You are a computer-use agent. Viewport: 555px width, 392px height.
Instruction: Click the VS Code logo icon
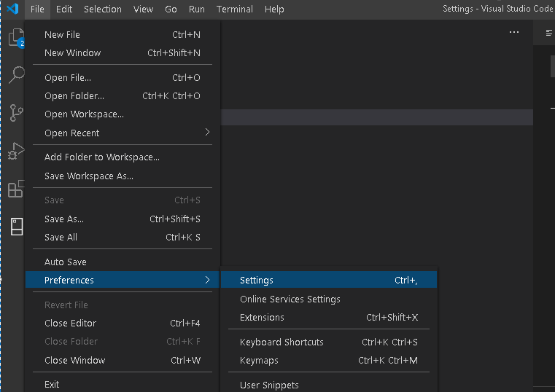coord(12,9)
